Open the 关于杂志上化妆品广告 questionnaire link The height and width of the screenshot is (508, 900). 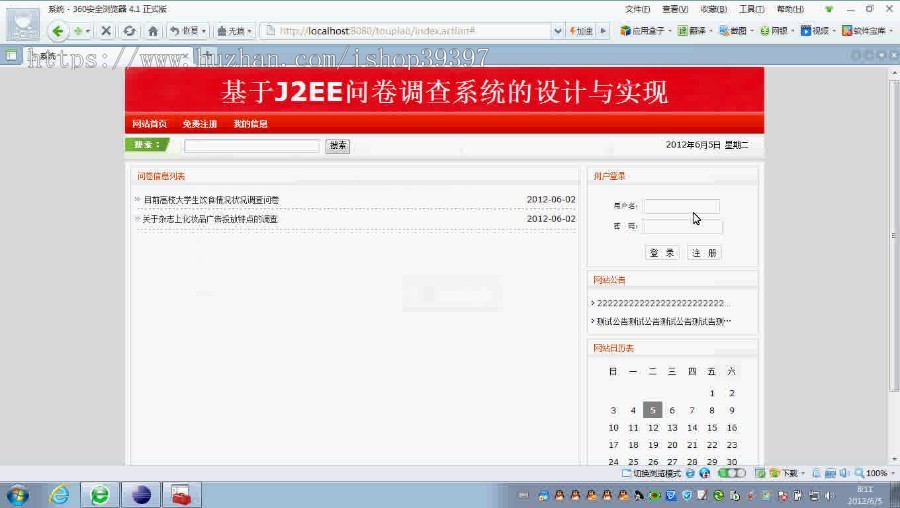(x=210, y=219)
